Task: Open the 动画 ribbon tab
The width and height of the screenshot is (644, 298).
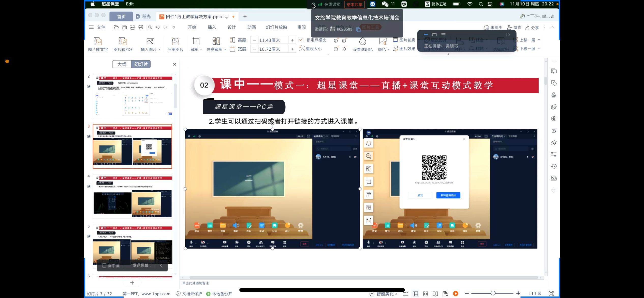Action: (252, 27)
